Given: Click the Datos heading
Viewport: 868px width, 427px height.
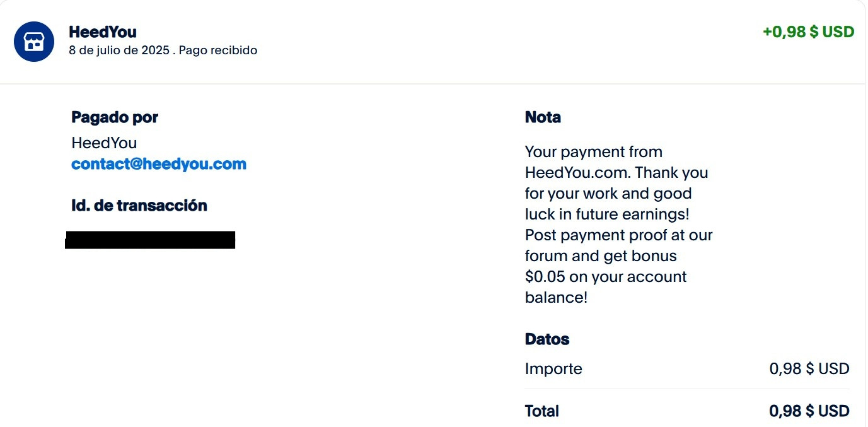Looking at the screenshot, I should [547, 339].
